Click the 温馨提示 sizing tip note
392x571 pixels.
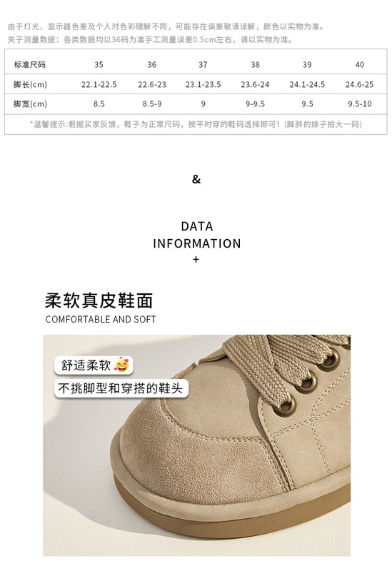point(196,124)
